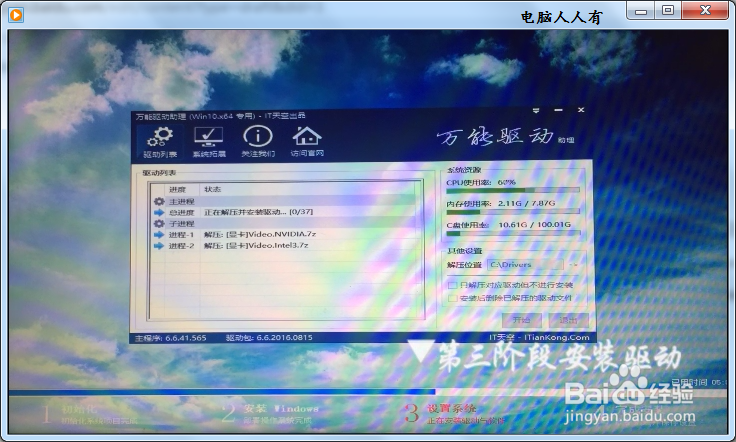Screen dimensions: 736x442
Task: Click the memory value 2.11G / 7.87G
Action: tap(526, 203)
